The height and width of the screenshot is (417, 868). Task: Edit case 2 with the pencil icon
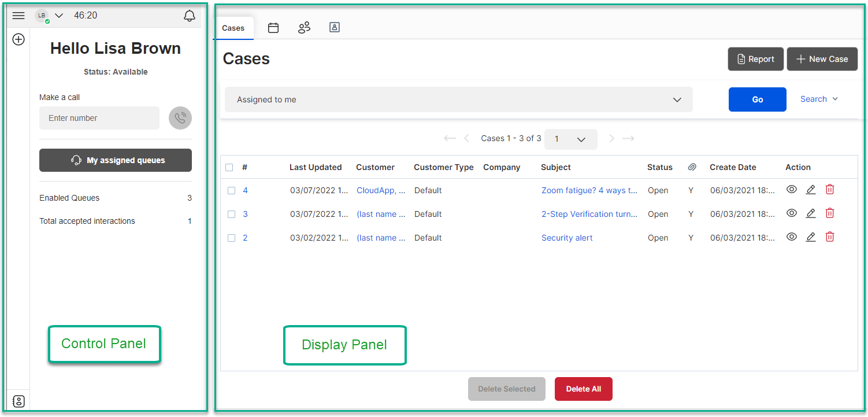[811, 237]
